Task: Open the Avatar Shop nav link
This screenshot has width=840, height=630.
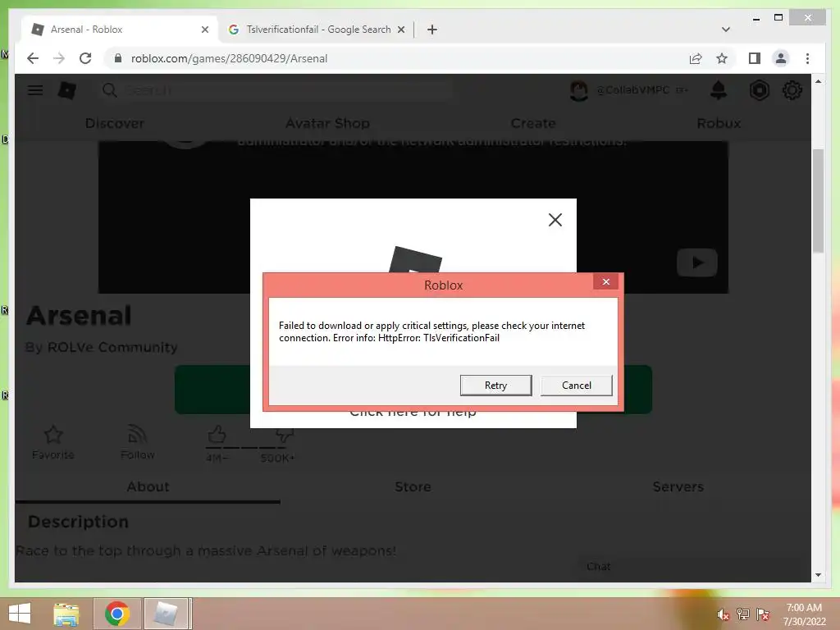Action: 327,123
